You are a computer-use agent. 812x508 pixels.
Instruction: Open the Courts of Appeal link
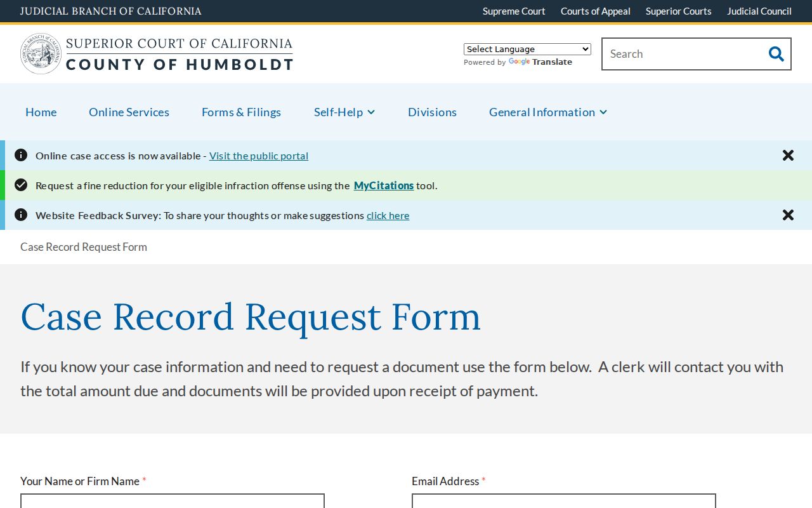(x=596, y=11)
